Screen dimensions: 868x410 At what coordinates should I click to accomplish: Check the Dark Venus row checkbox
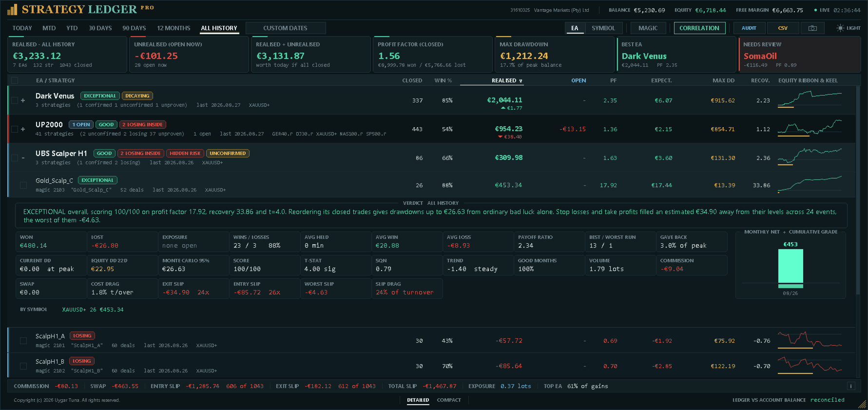pyautogui.click(x=15, y=100)
